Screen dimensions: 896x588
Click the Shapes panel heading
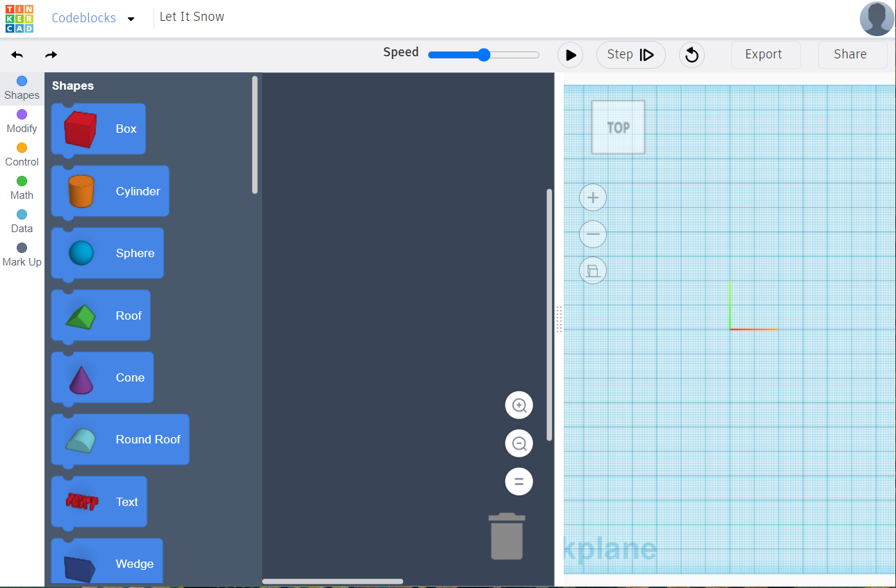pyautogui.click(x=73, y=85)
